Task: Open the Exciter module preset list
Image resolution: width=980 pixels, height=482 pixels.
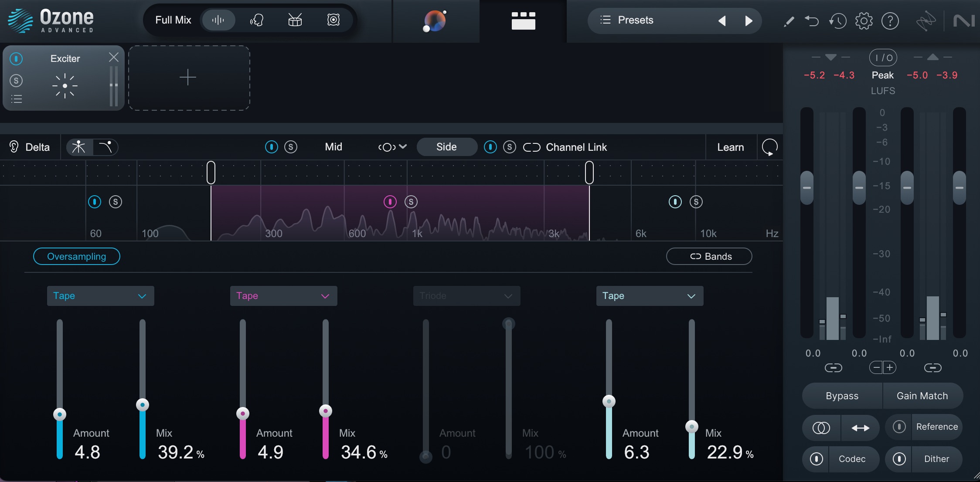Action: click(16, 99)
